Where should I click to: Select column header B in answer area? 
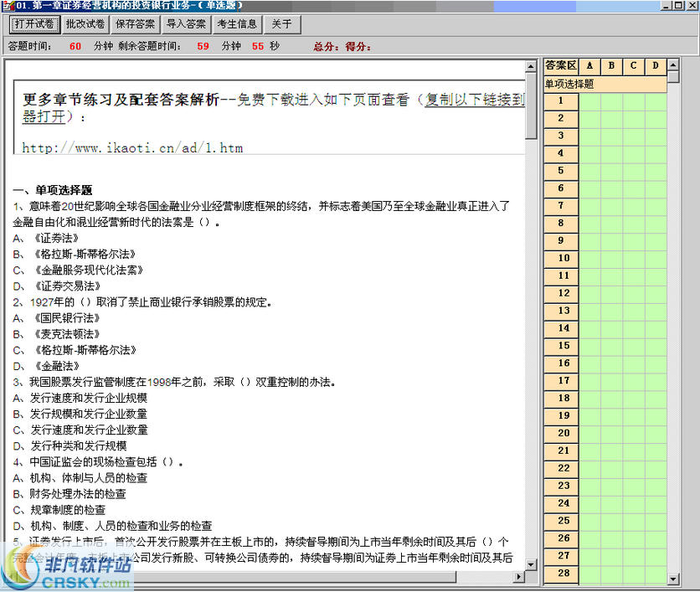click(611, 65)
